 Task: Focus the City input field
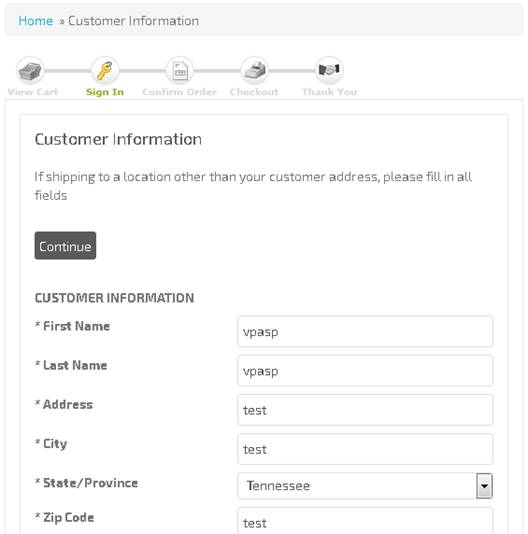[x=365, y=449]
